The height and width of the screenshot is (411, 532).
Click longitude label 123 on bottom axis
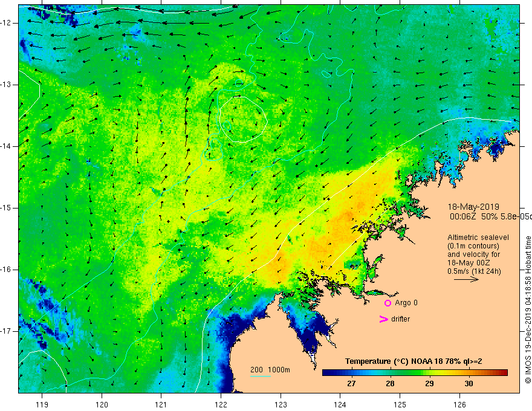point(281,404)
